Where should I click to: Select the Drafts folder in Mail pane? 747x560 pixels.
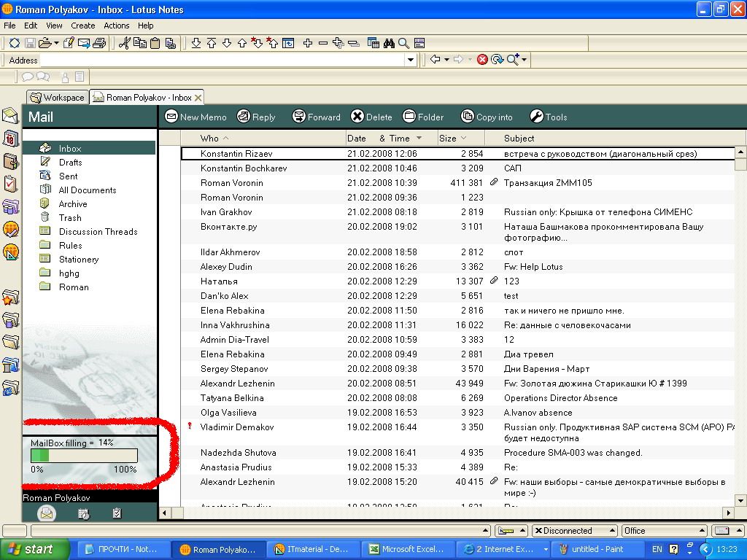click(70, 162)
